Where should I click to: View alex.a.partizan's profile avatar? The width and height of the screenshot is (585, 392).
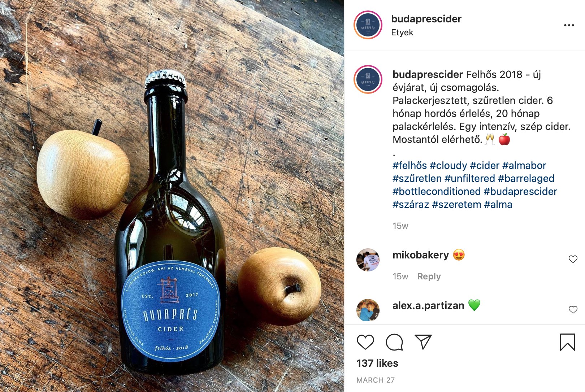[x=368, y=310]
